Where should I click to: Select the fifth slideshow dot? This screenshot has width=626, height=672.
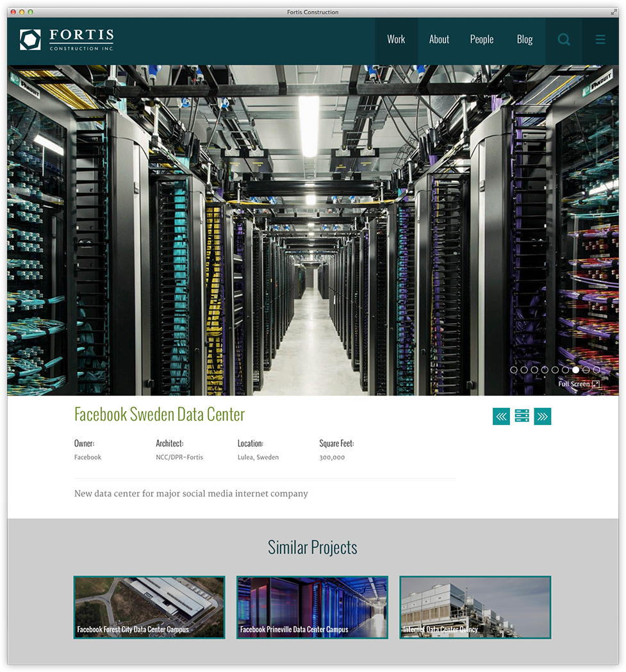click(555, 370)
